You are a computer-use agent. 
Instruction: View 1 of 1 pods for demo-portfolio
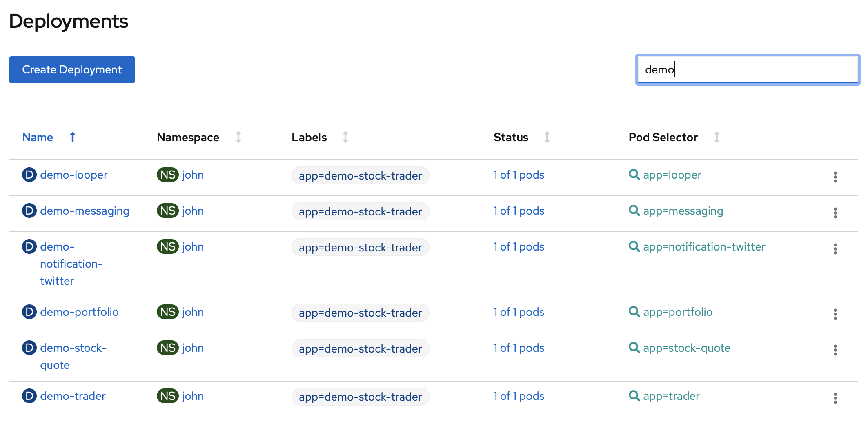point(519,312)
